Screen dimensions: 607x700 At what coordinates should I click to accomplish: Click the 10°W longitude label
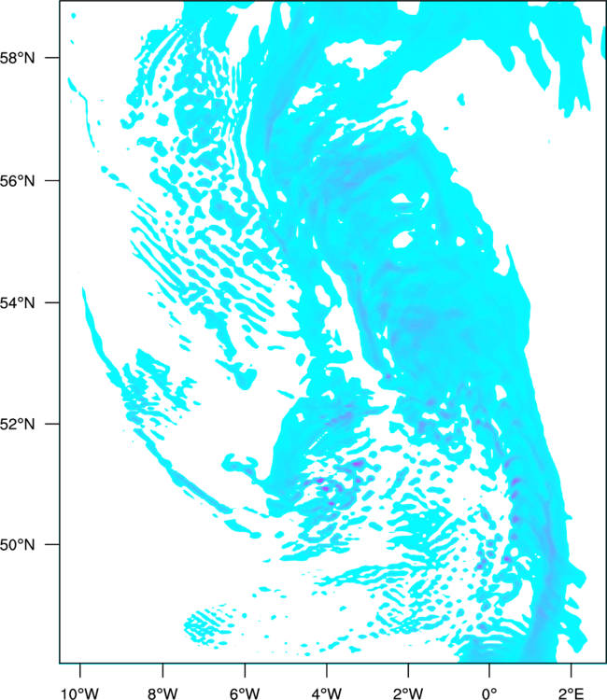[x=80, y=693]
